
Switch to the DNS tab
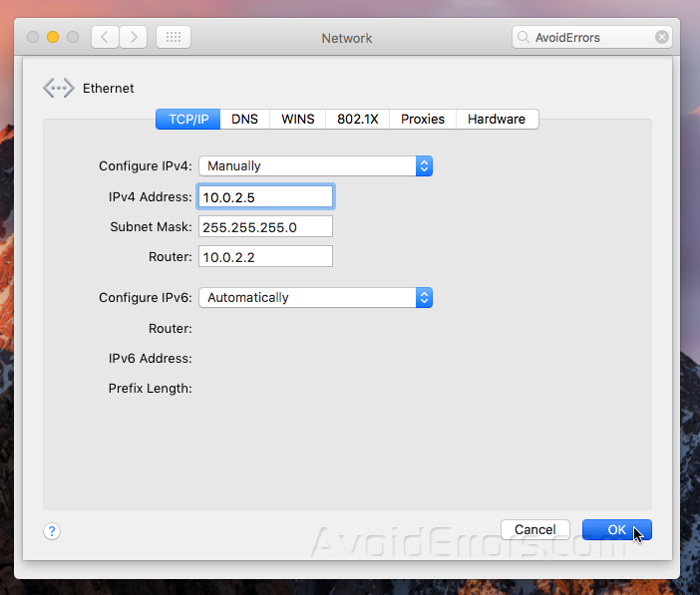point(244,119)
